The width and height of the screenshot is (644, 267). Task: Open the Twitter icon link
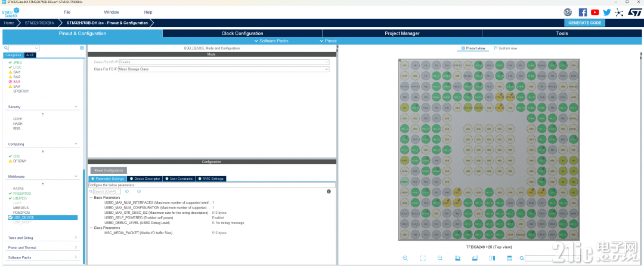click(606, 13)
